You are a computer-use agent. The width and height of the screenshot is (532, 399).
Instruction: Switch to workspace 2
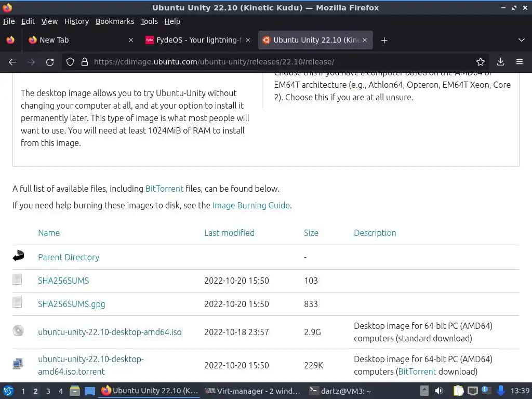point(36,391)
